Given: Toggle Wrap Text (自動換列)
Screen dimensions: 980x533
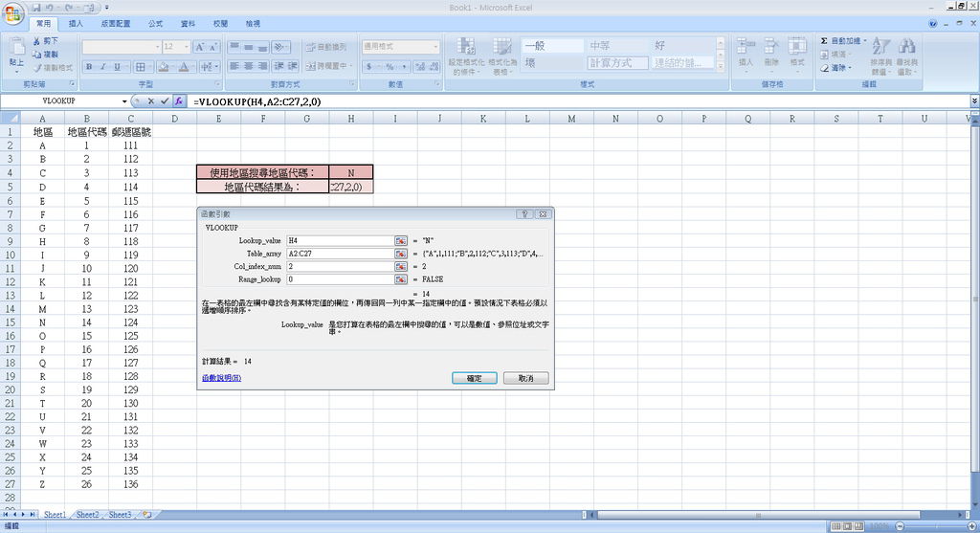Looking at the screenshot, I should 326,47.
